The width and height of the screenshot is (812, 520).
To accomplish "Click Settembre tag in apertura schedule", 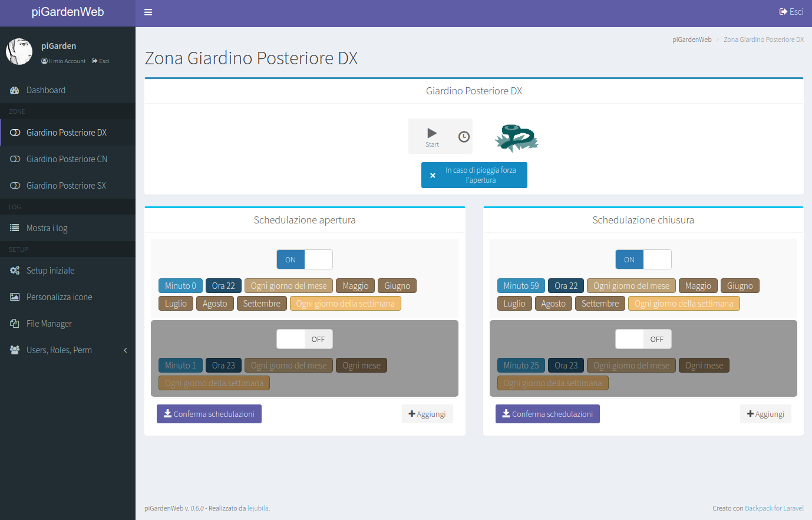I will click(262, 304).
